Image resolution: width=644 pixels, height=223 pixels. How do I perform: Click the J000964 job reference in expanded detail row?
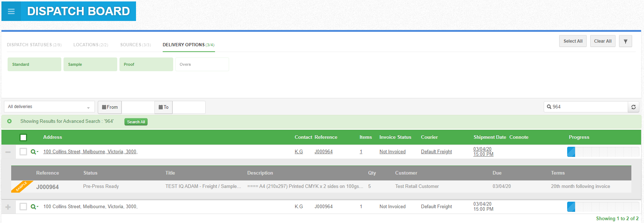tap(47, 187)
